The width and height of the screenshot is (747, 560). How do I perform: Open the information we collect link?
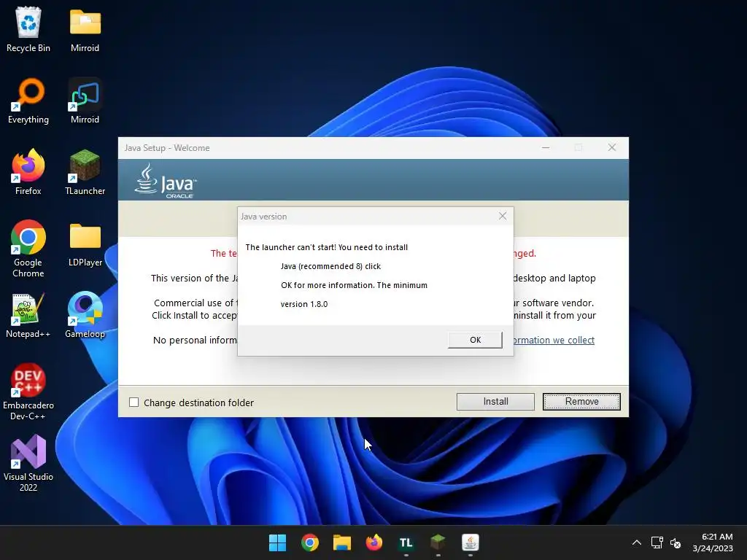pyautogui.click(x=554, y=340)
